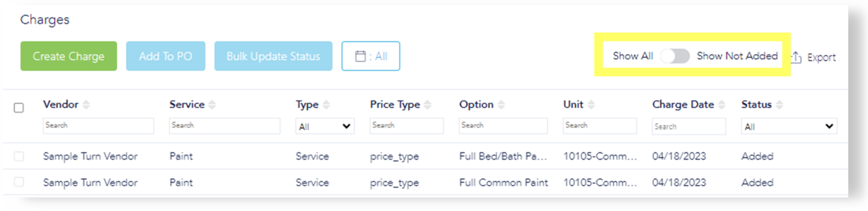Open the date range All selector
Screen dimensions: 868x211
coord(371,56)
